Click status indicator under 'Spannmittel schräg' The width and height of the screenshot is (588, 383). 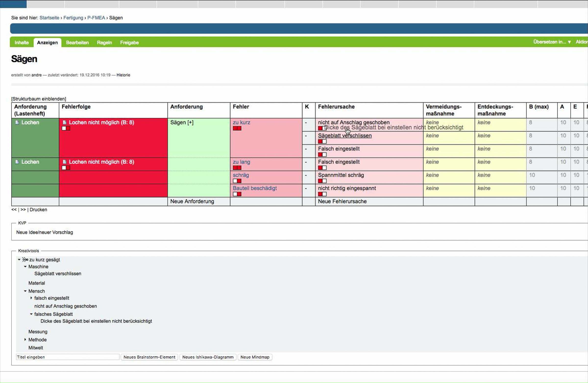pos(322,181)
